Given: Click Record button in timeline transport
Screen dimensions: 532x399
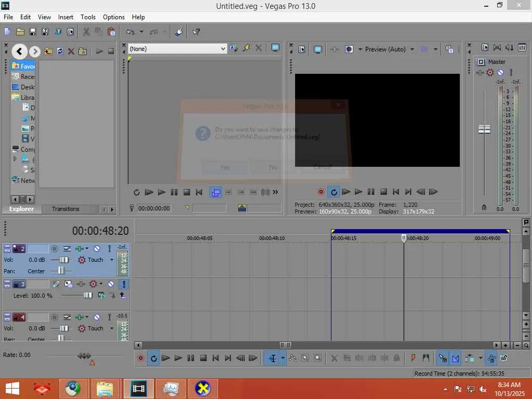Looking at the screenshot, I should pyautogui.click(x=140, y=358).
